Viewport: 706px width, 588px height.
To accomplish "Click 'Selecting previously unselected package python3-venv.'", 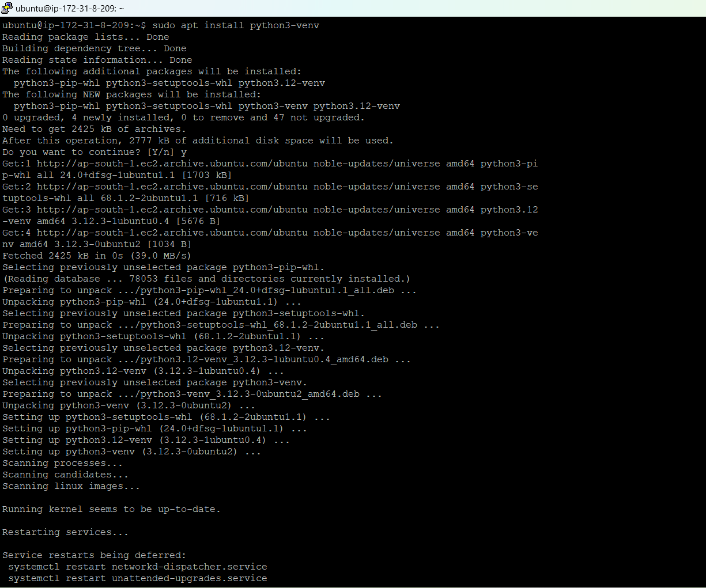I will tap(155, 382).
